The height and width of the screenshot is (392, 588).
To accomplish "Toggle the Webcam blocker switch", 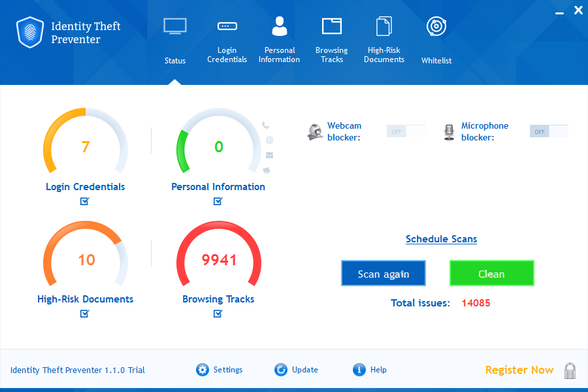I will [406, 131].
